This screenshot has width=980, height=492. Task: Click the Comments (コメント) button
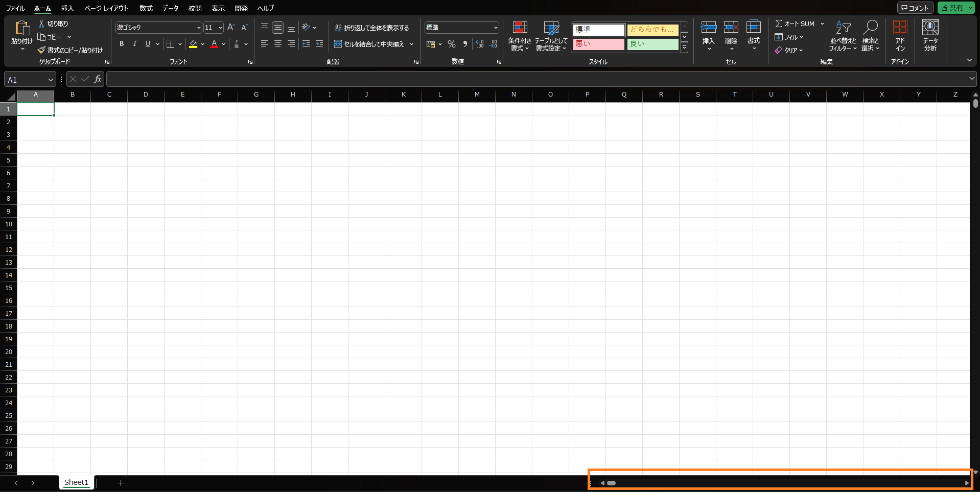[915, 8]
